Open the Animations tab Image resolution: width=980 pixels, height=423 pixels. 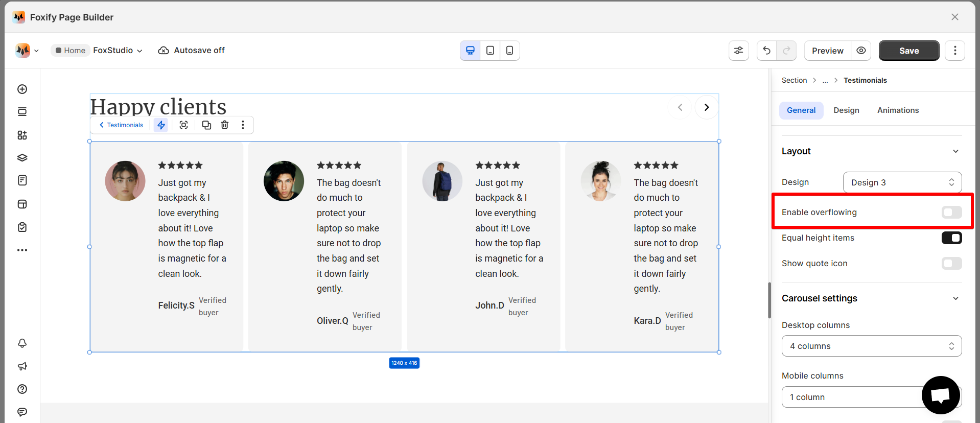[898, 110]
